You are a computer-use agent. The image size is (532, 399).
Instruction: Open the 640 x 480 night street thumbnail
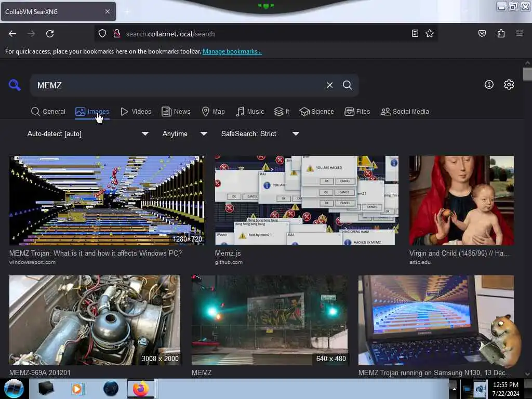coord(270,320)
